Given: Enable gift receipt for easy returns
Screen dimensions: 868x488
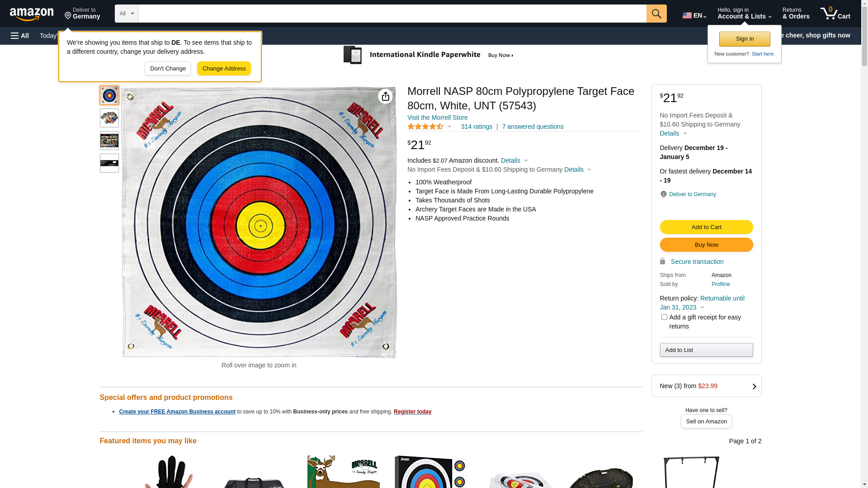Looking at the screenshot, I should pyautogui.click(x=664, y=317).
